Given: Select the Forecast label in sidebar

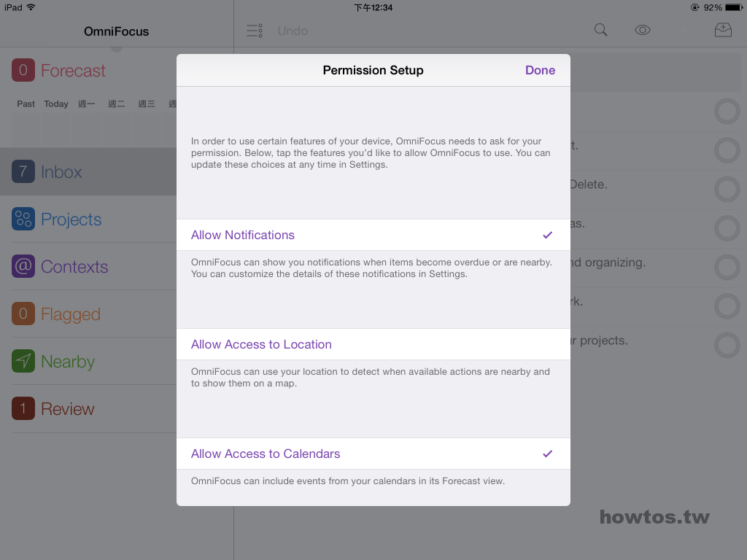Looking at the screenshot, I should pos(73,71).
